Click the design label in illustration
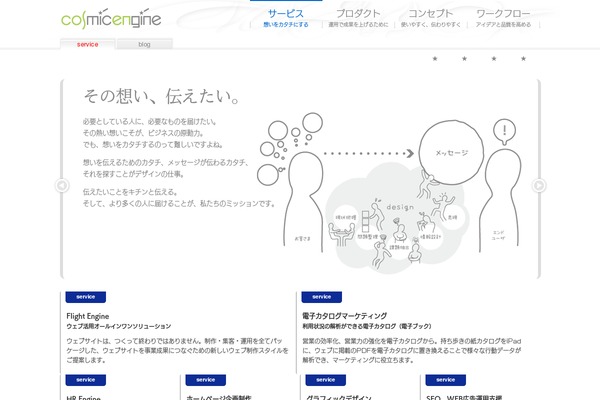 [400, 207]
